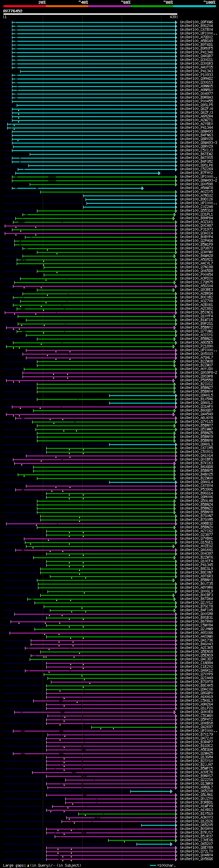Select label UniRef100_A9NNX5
The image size is (219, 868).
click(x=196, y=86)
